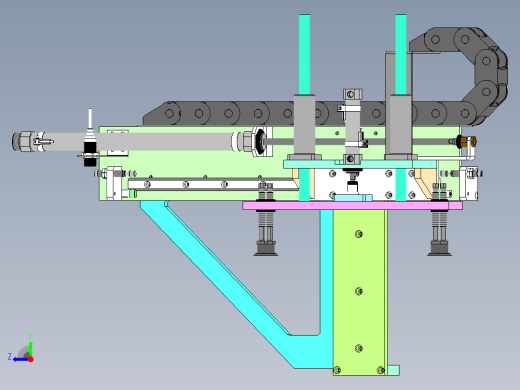Select the small teal foot at bottom right
This screenshot has width=520, height=390.
pos(394,370)
